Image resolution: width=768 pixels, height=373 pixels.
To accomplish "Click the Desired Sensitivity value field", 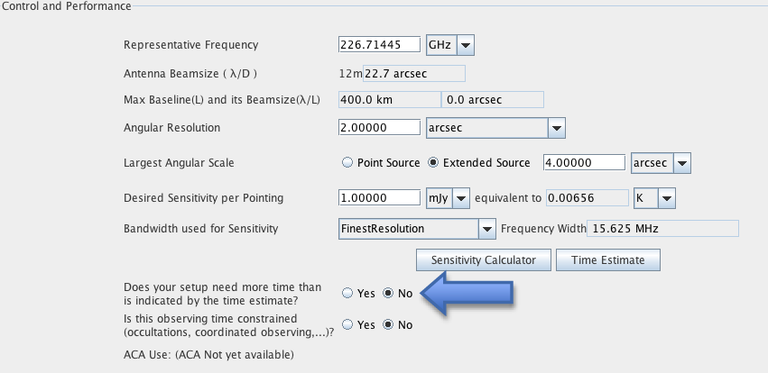I will click(380, 198).
